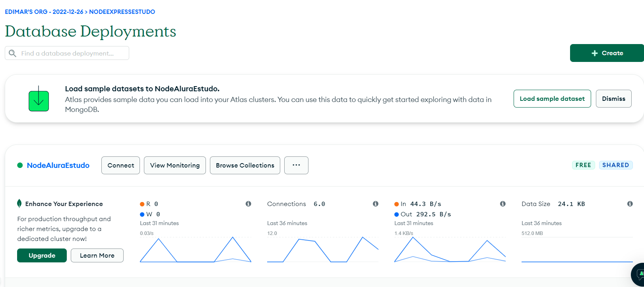Click the FREE tier badge
This screenshot has width=644, height=287.
[583, 165]
